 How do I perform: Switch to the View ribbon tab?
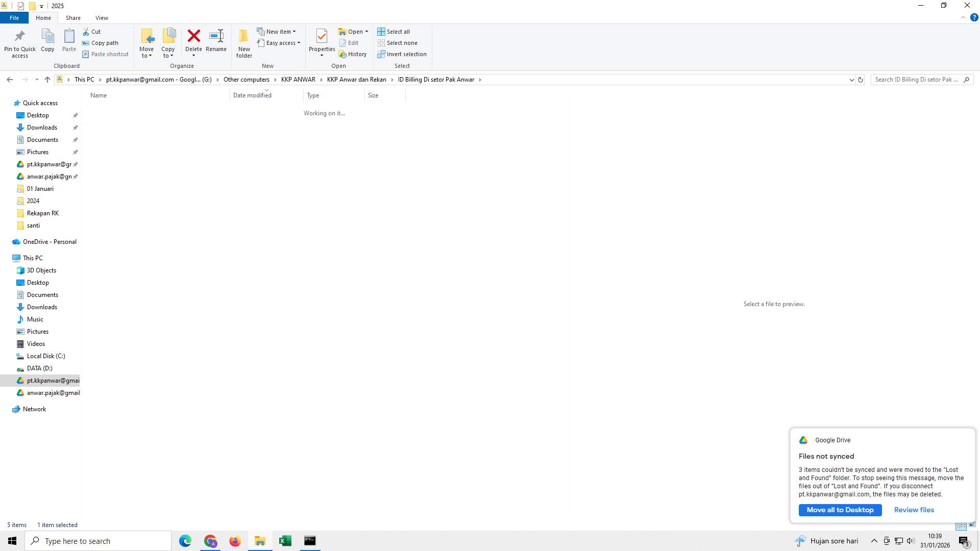[102, 17]
